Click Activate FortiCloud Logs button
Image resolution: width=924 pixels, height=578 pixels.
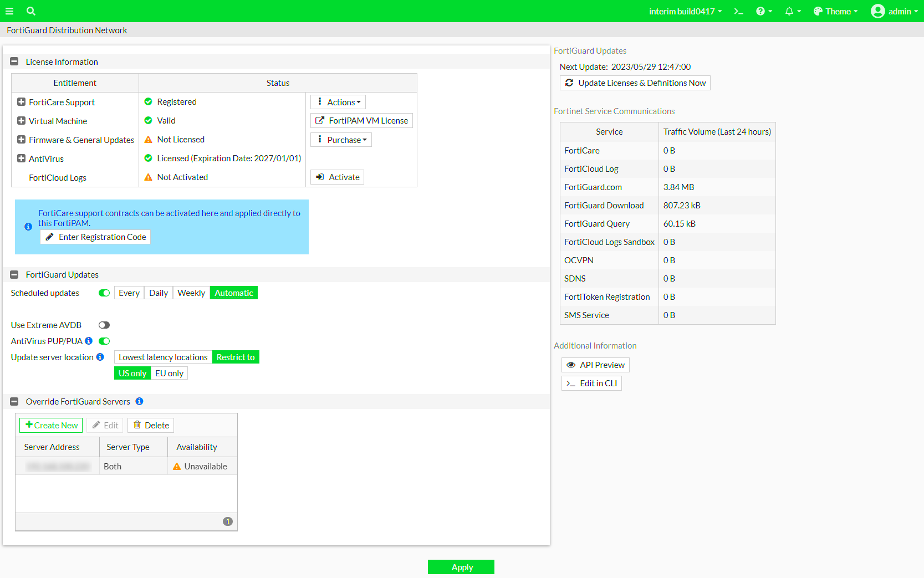pos(337,177)
